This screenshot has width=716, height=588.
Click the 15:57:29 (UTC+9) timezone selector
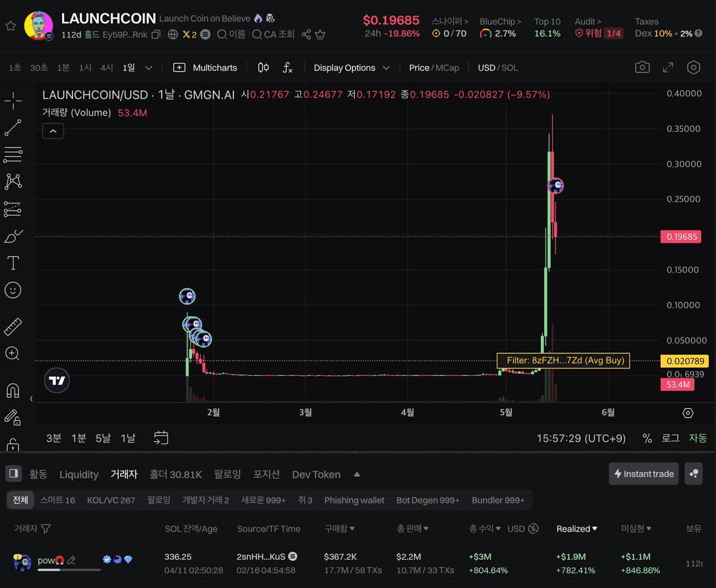(581, 438)
